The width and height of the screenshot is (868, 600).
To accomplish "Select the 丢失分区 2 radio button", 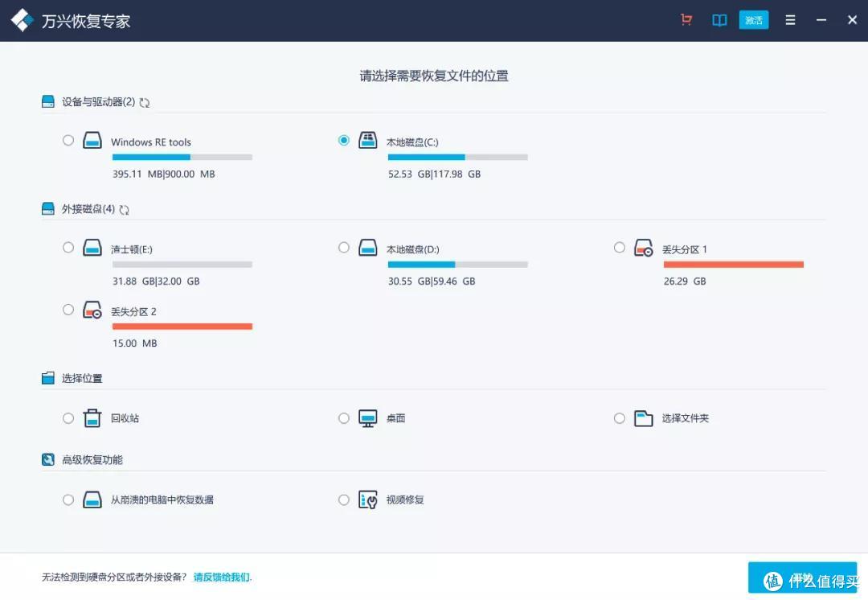I will pyautogui.click(x=68, y=310).
